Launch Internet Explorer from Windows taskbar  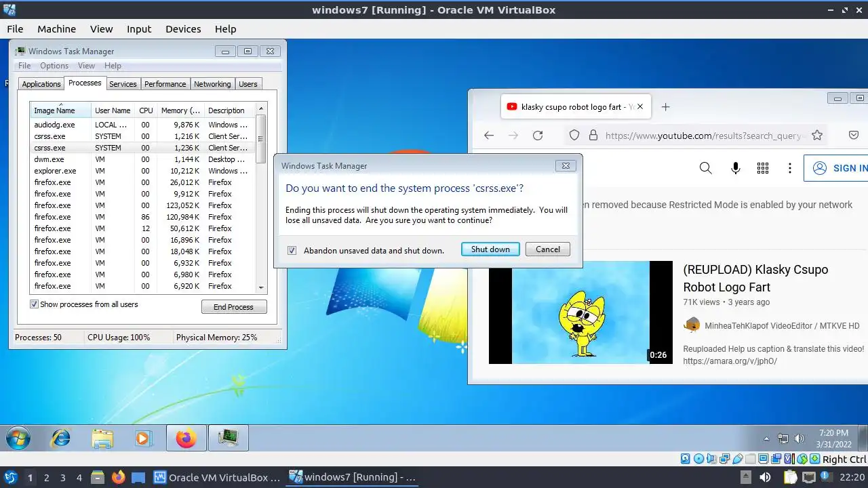click(60, 439)
